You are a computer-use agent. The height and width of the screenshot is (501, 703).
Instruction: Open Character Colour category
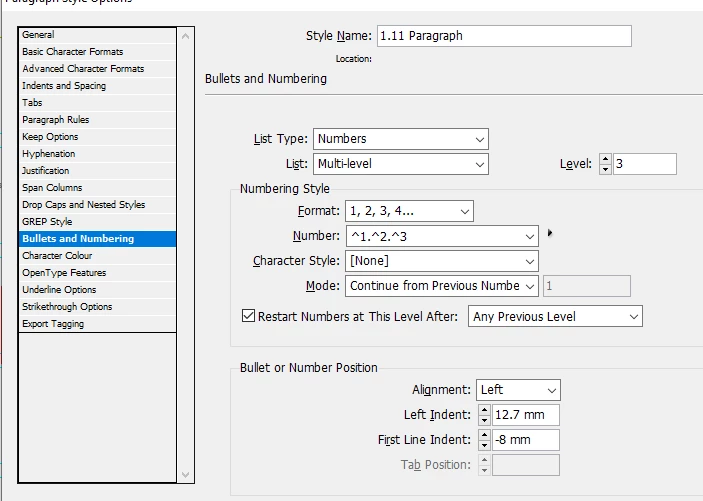(x=97, y=256)
